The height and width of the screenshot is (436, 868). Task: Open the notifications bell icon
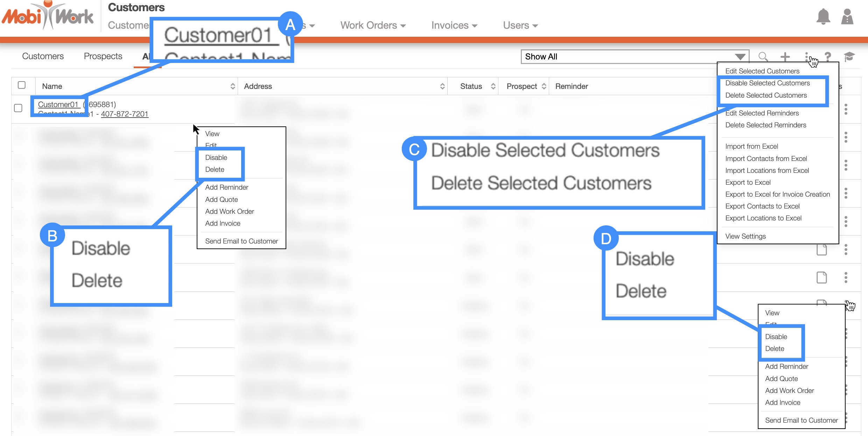823,17
